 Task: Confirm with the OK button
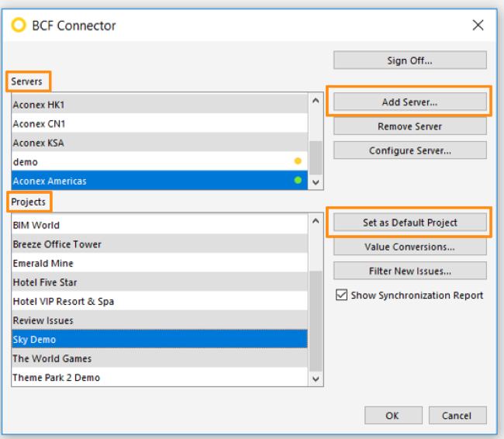tap(393, 415)
